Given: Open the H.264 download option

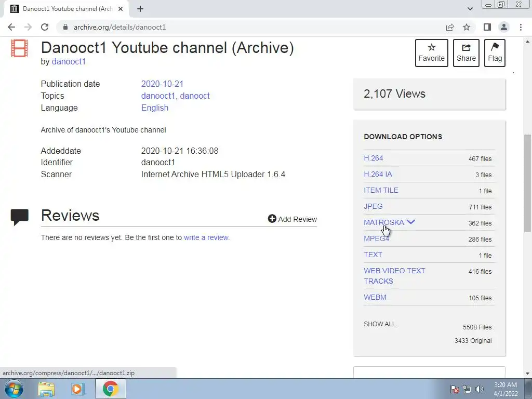Looking at the screenshot, I should pyautogui.click(x=373, y=158).
